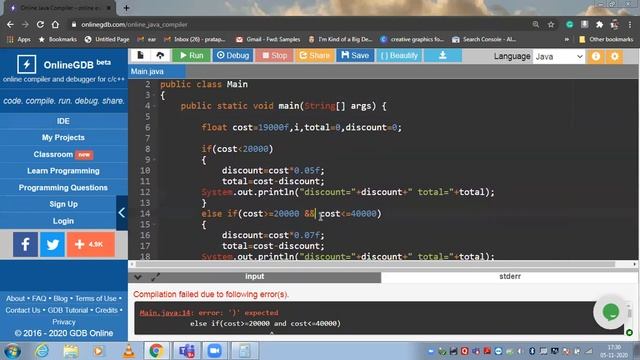This screenshot has height=360, width=640.
Task: Go to browser home page icon
Action: [55, 24]
